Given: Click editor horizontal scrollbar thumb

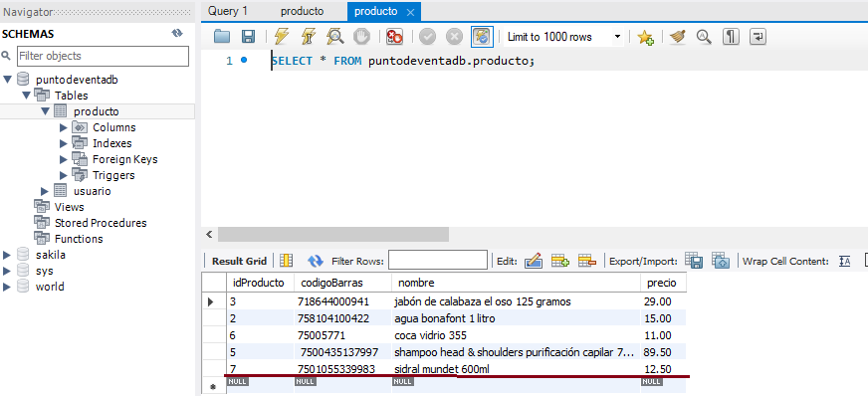Looking at the screenshot, I should tap(333, 235).
